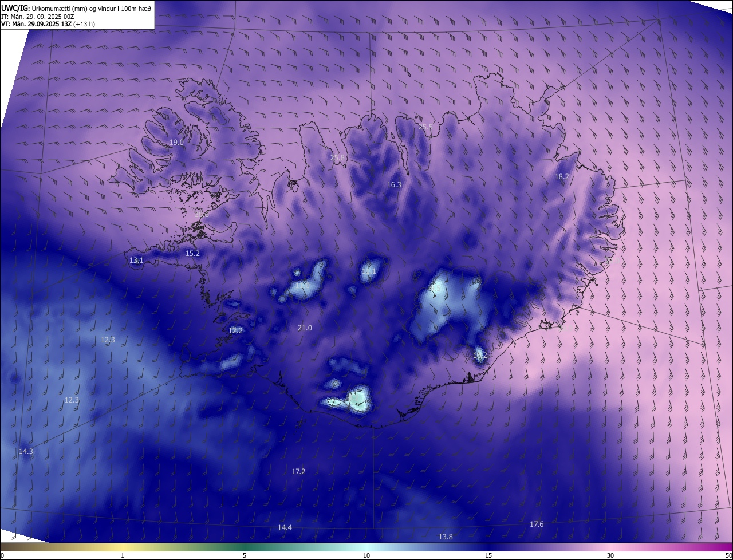Screen dimensions: 733x560
Task: Click the colorbar tick labeled 0
Action: pyautogui.click(x=2, y=555)
